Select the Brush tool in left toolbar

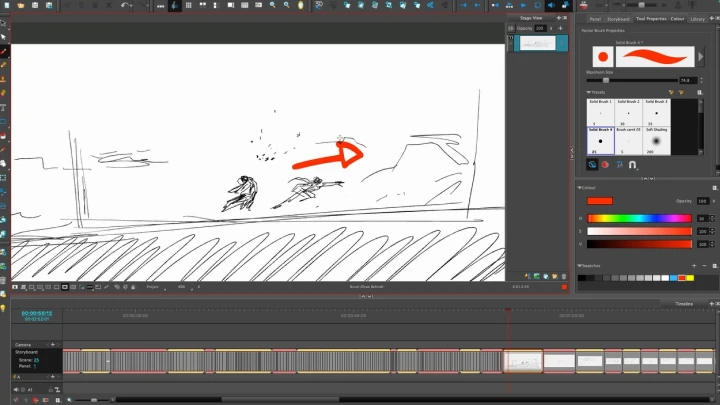4,52
